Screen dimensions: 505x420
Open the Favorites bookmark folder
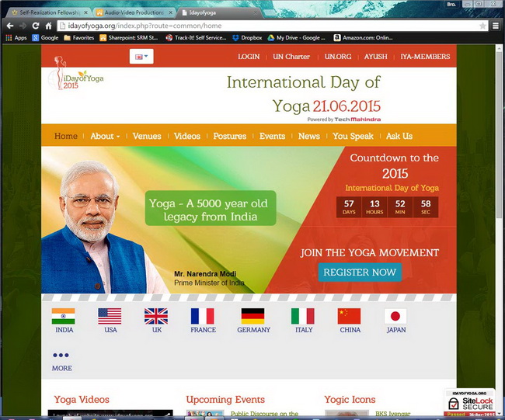point(79,38)
